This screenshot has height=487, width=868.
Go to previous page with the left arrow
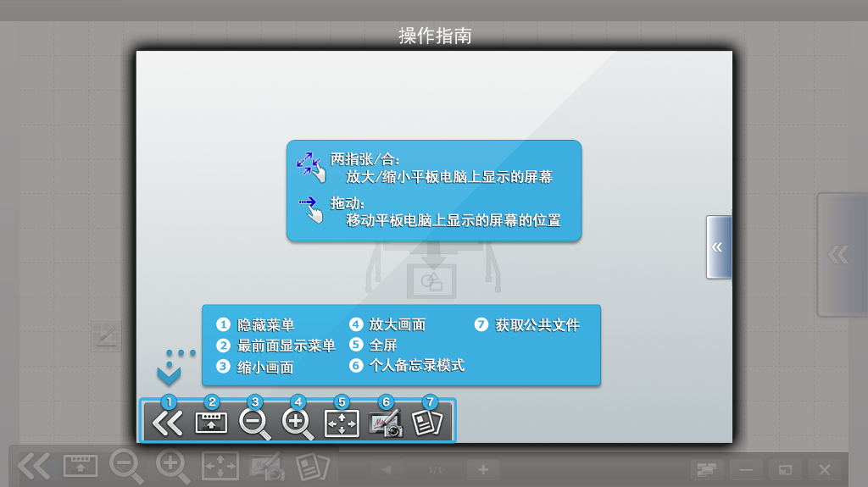(x=387, y=469)
